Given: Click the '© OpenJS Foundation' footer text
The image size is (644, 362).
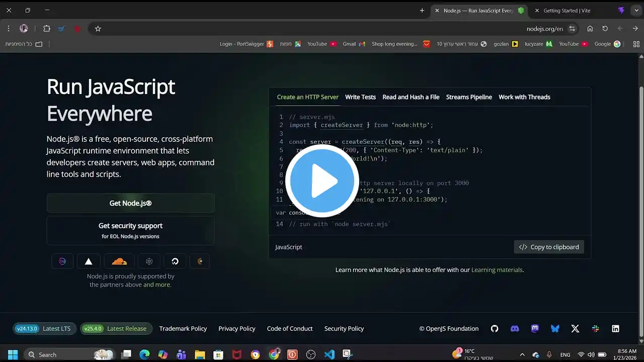Looking at the screenshot, I should pyautogui.click(x=449, y=329).
